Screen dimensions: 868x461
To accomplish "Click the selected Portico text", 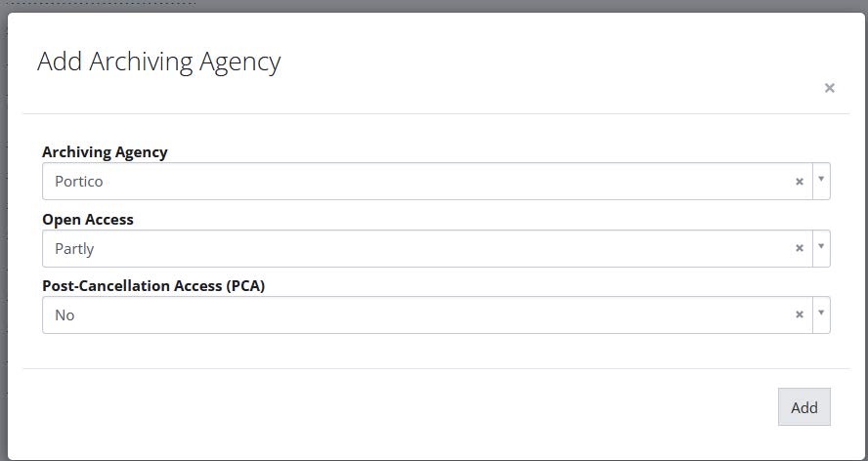I will pyautogui.click(x=78, y=182).
